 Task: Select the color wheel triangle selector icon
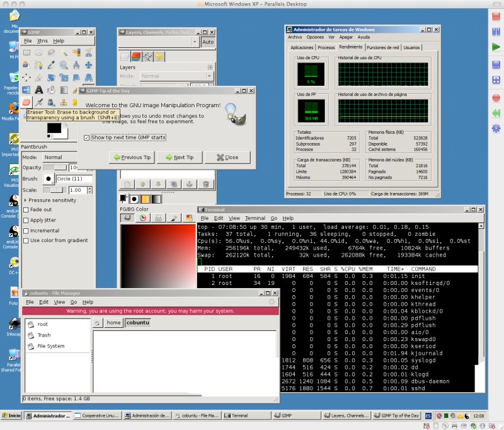point(143,218)
